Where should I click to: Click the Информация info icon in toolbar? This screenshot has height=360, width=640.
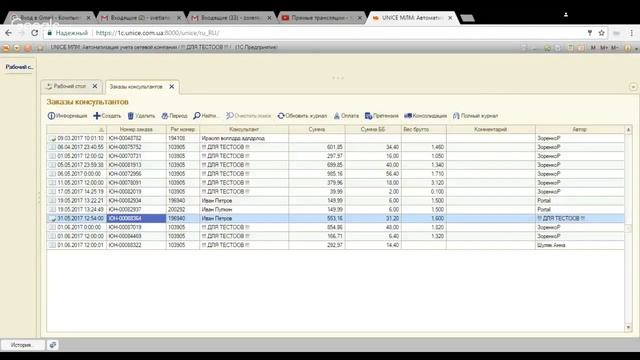[51, 116]
